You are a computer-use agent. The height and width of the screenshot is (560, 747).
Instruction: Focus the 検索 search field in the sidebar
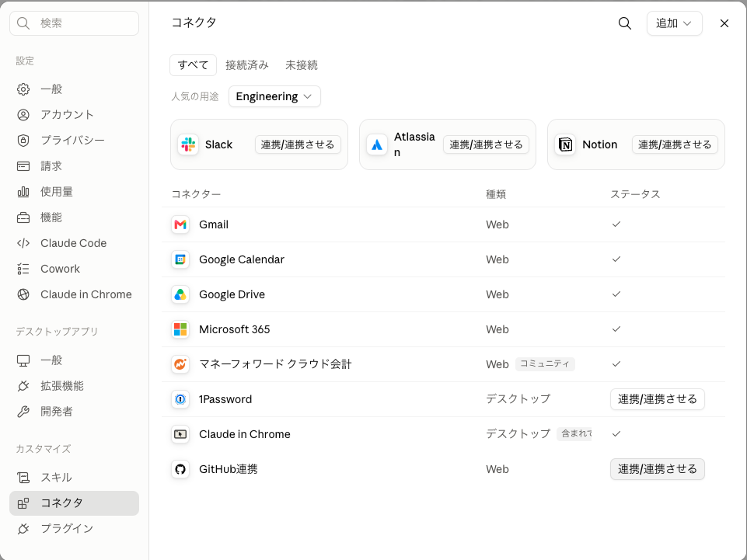coord(75,23)
